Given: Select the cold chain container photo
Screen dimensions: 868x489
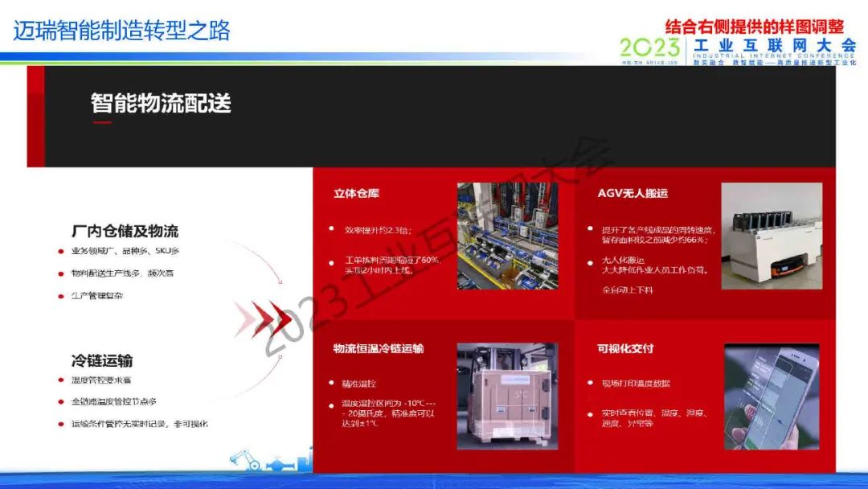Looking at the screenshot, I should (x=506, y=396).
